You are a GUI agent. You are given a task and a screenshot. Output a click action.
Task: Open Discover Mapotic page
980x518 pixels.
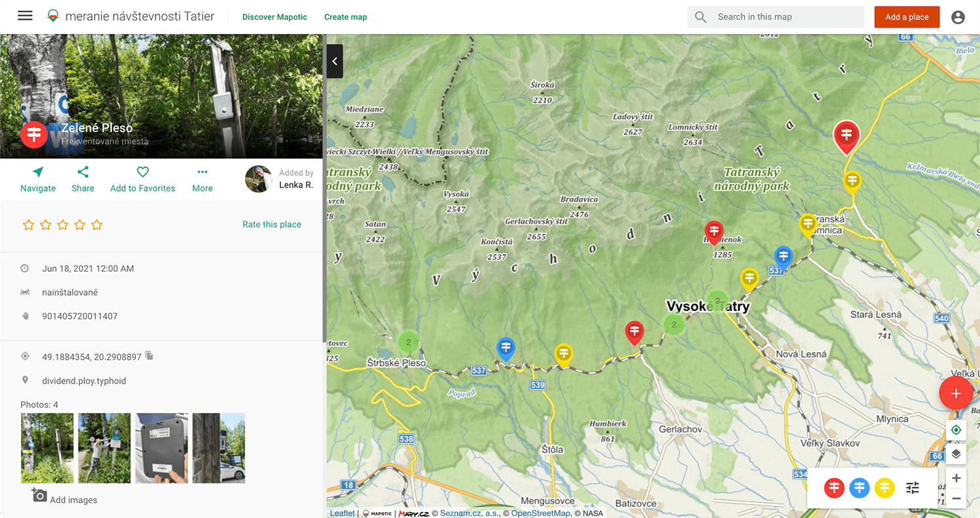point(274,17)
